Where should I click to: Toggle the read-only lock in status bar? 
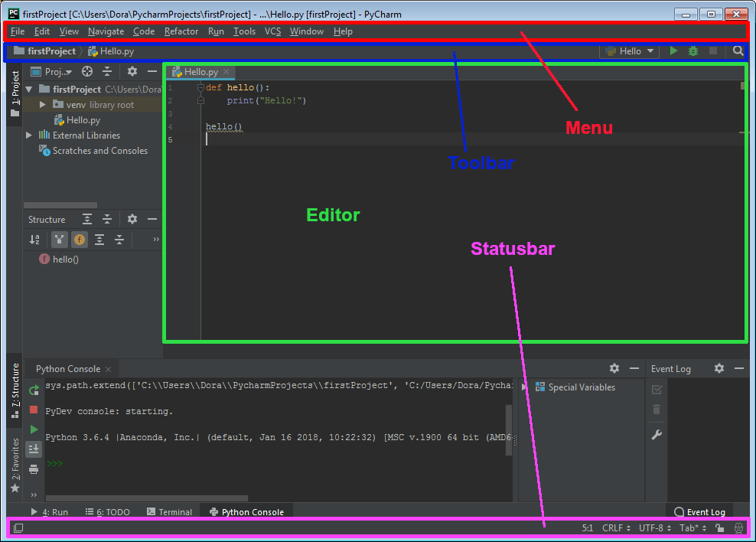tap(719, 527)
